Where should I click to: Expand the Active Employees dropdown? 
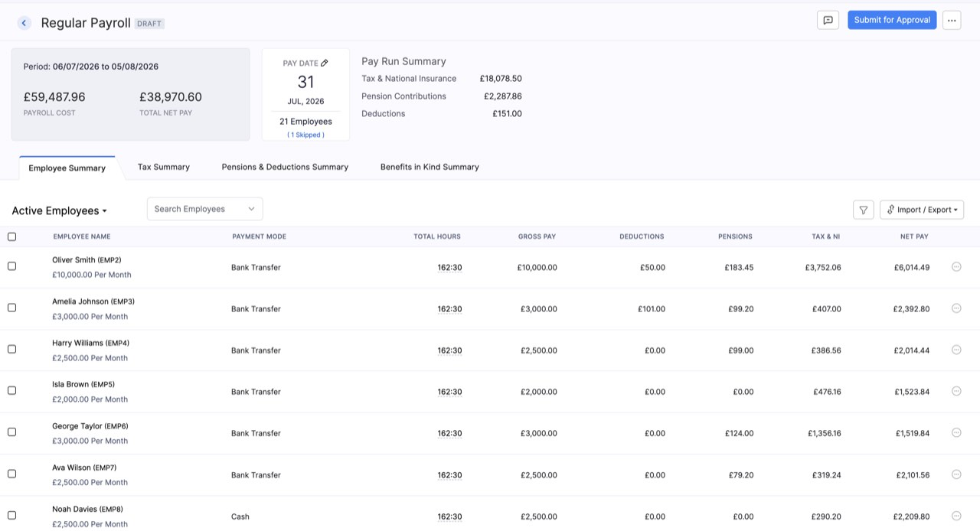[x=59, y=211]
